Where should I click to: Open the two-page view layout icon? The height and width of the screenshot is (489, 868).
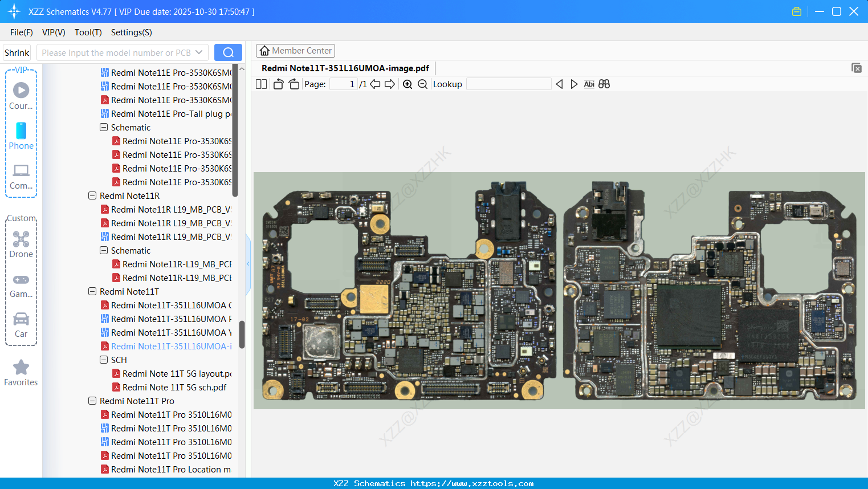point(261,84)
